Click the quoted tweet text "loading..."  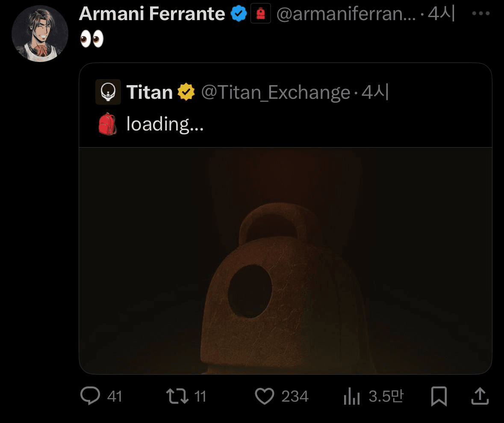coord(165,124)
